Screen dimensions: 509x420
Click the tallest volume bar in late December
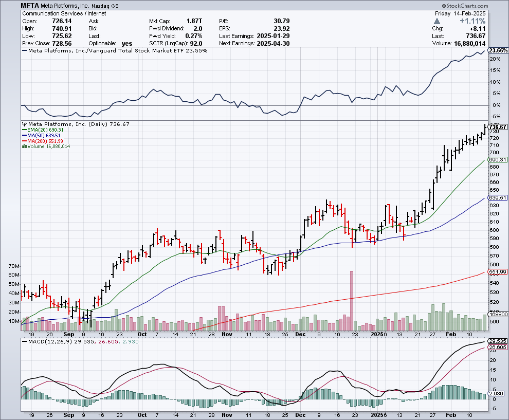pos(351,301)
